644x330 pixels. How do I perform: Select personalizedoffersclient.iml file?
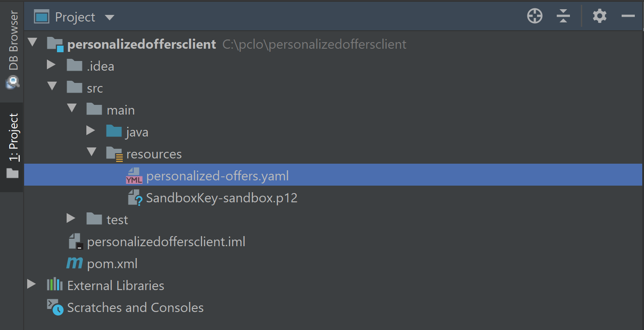click(166, 242)
